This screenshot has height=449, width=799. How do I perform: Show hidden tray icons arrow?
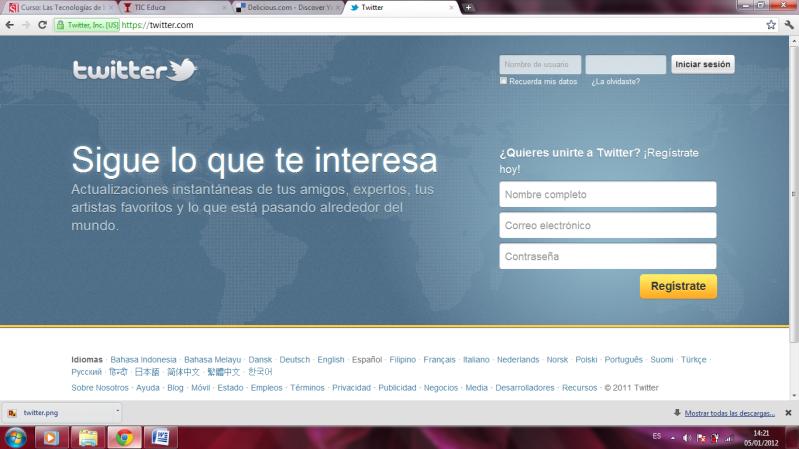673,438
